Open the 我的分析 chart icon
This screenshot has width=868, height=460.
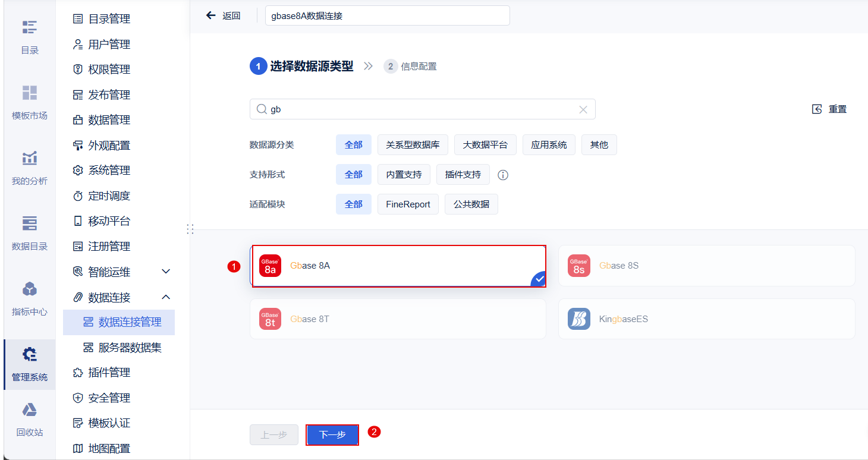[x=30, y=158]
